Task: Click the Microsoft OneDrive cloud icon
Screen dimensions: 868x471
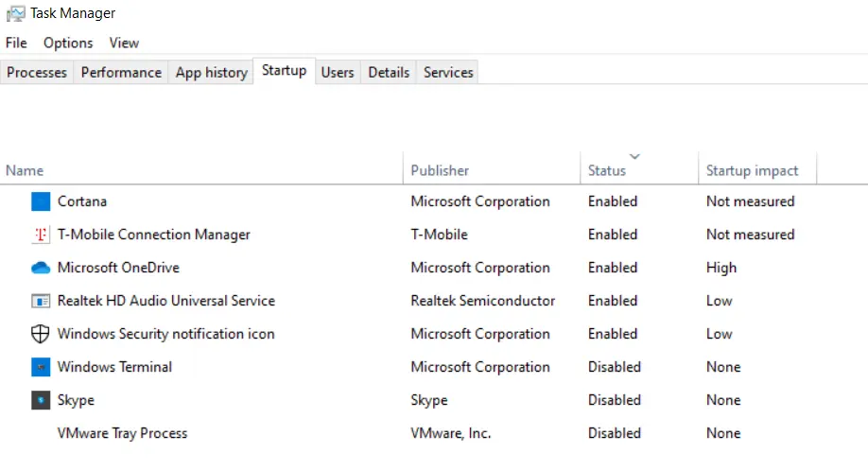Action: pos(41,268)
